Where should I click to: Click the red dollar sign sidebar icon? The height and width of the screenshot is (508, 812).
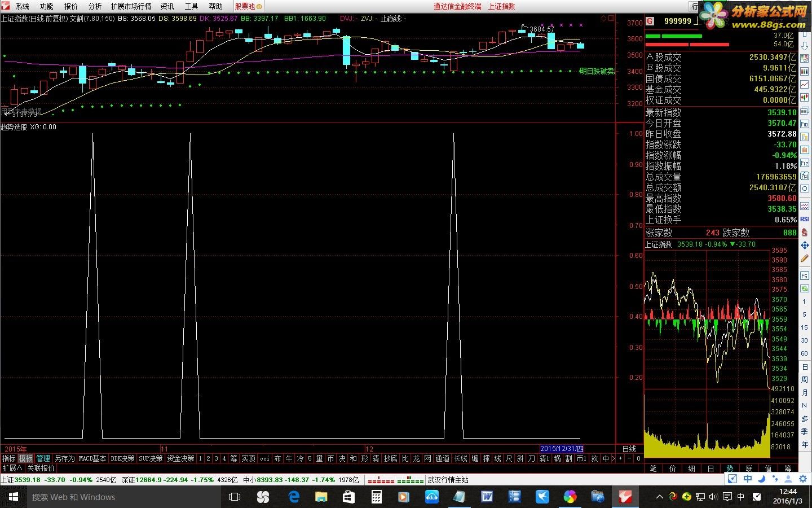tap(805, 233)
